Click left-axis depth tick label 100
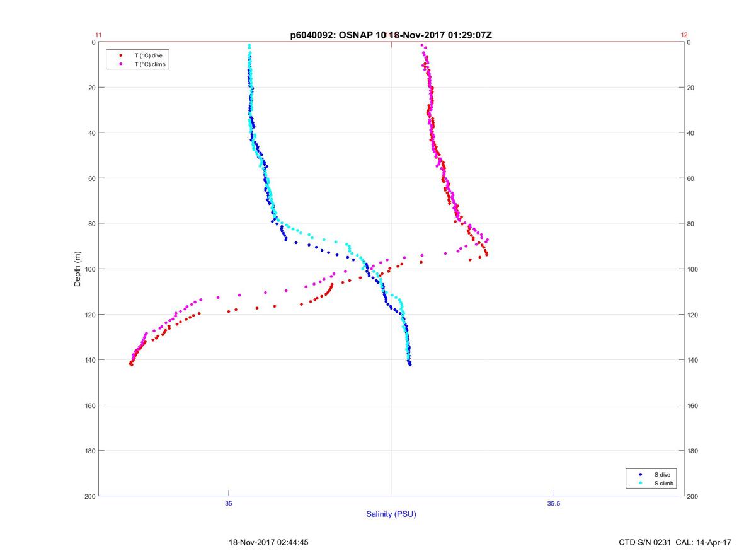Screen dimensions: 756x558 [89, 269]
